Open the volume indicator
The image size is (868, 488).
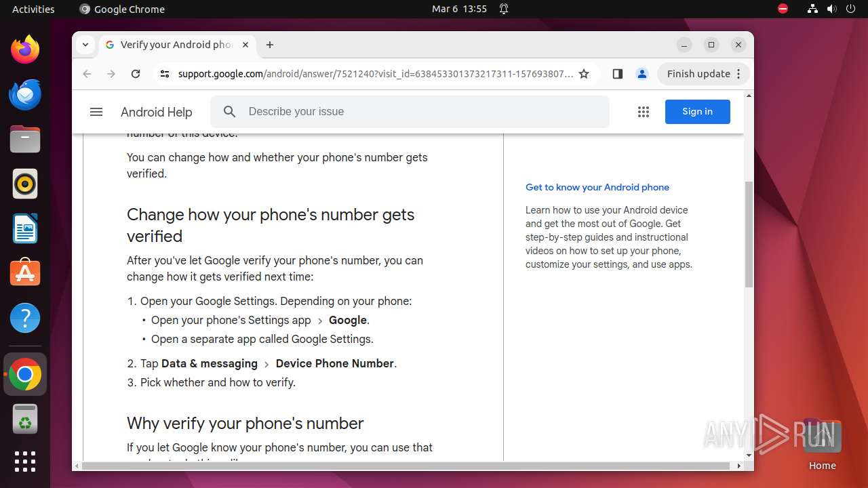pos(831,9)
